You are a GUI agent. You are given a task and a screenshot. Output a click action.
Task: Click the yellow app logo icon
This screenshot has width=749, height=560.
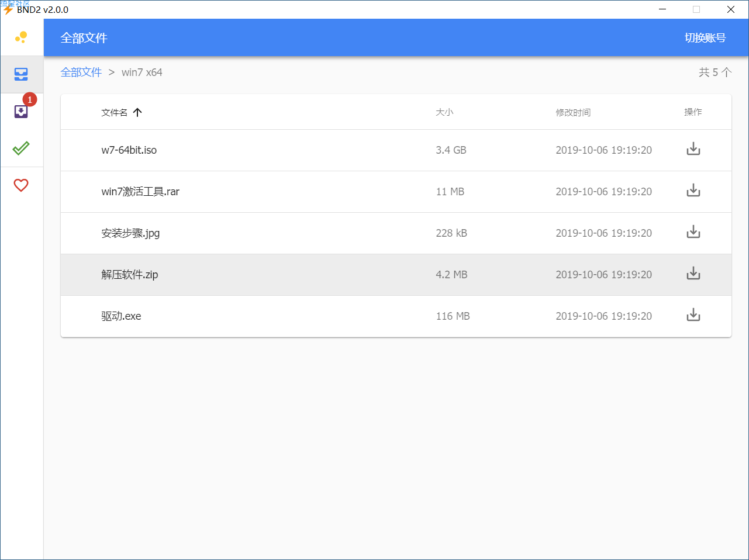[21, 37]
